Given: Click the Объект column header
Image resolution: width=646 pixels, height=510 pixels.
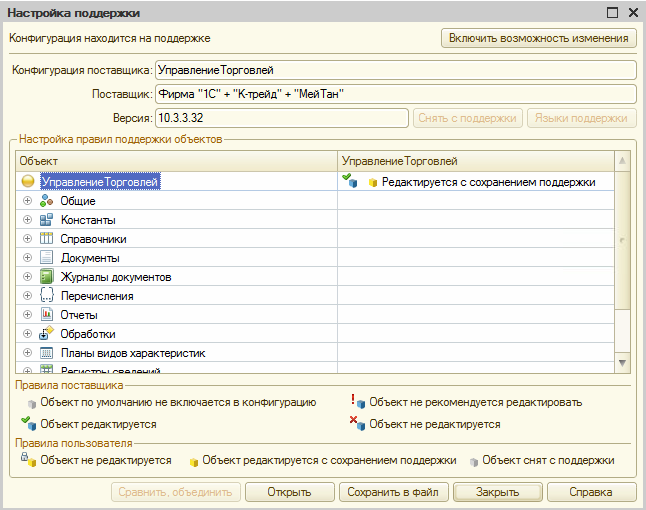Looking at the screenshot, I should click(176, 161).
